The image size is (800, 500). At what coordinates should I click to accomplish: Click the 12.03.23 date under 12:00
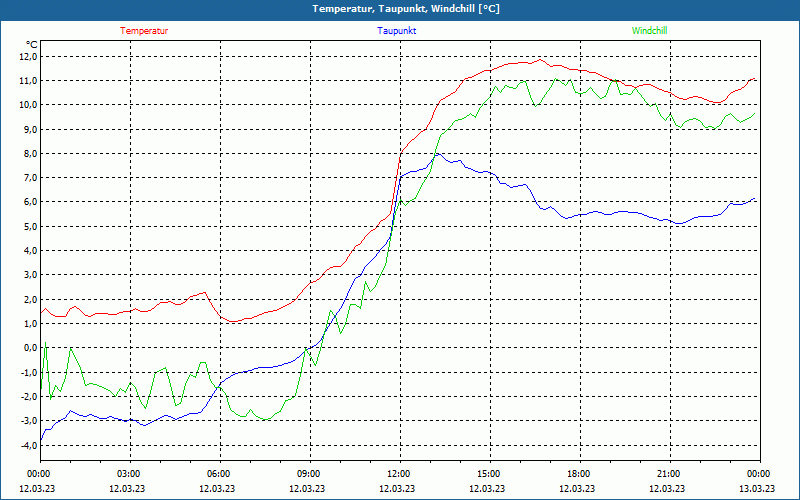[397, 488]
